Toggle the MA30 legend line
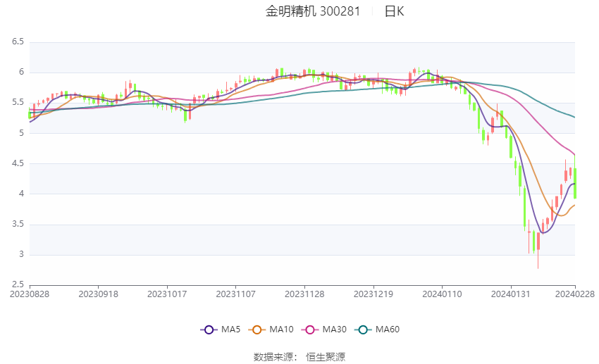This screenshot has height=364, width=599. [x=324, y=330]
